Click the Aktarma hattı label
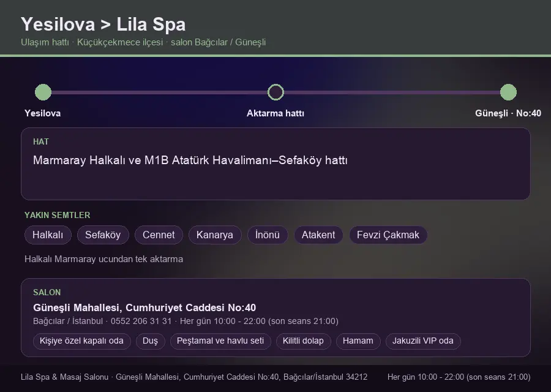Image resolution: width=551 pixels, height=392 pixels. click(x=275, y=113)
